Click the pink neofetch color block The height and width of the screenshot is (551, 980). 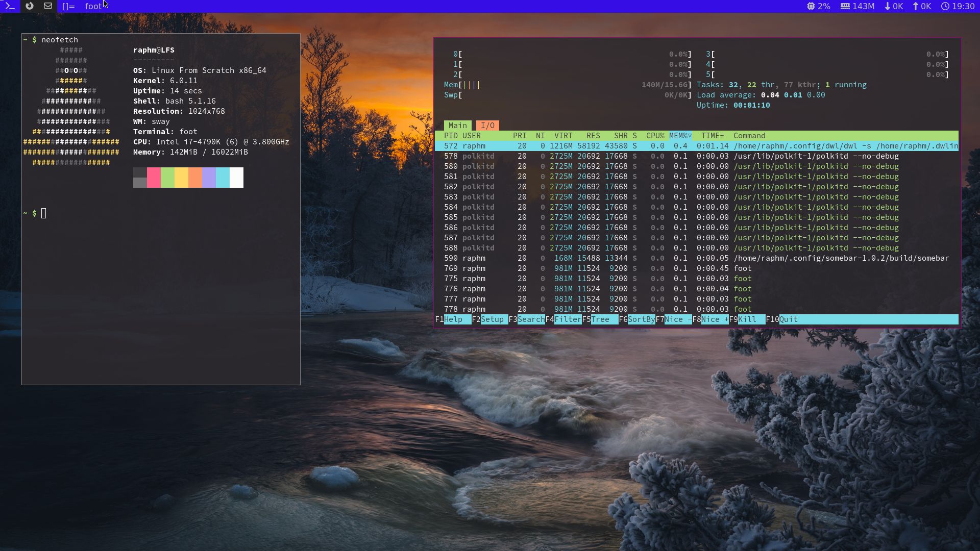[154, 178]
